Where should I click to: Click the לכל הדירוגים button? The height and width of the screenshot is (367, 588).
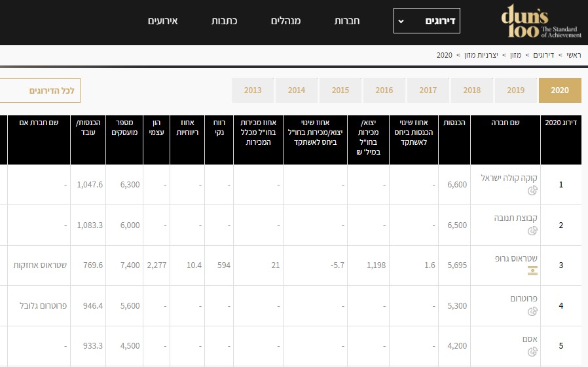(x=40, y=90)
